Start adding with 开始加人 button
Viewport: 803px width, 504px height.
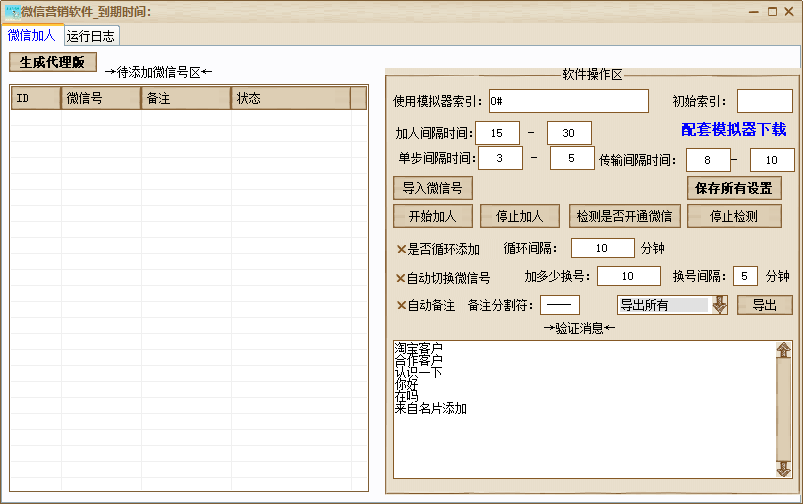coord(433,216)
